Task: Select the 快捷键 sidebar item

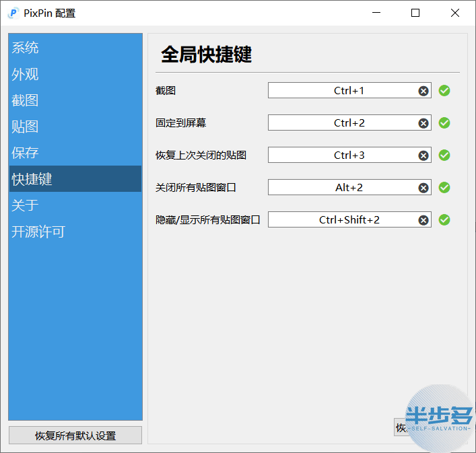Action: coord(75,179)
